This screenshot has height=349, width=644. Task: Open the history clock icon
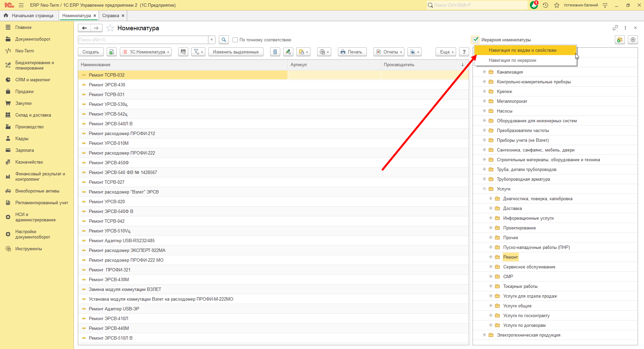click(546, 5)
